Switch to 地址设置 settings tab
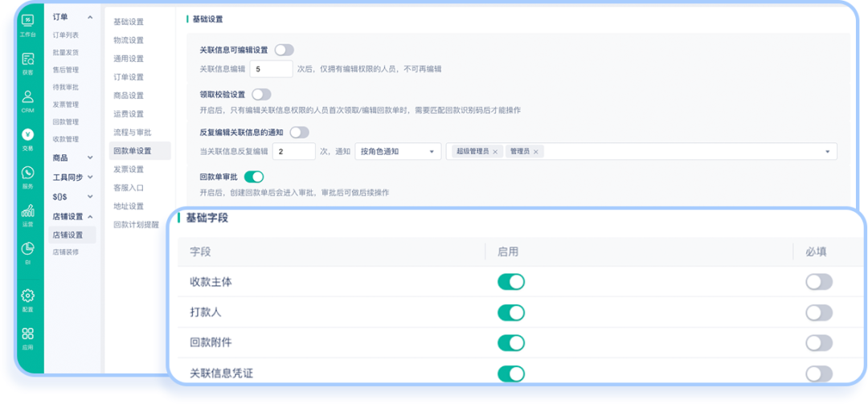This screenshot has width=868, height=404. tap(129, 206)
